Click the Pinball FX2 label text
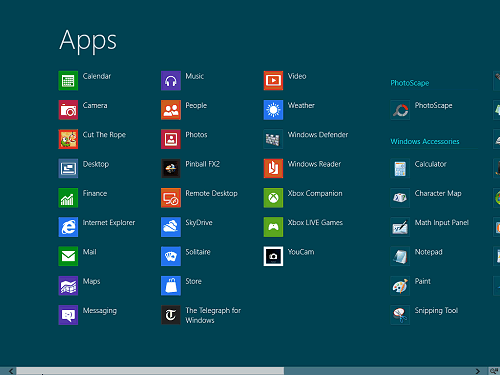 [x=202, y=164]
